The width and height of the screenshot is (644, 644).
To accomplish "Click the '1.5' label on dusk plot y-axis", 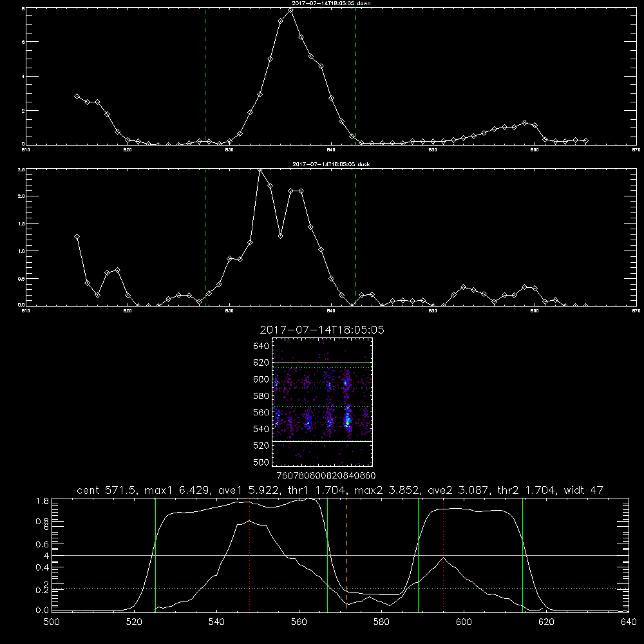I will [21, 224].
